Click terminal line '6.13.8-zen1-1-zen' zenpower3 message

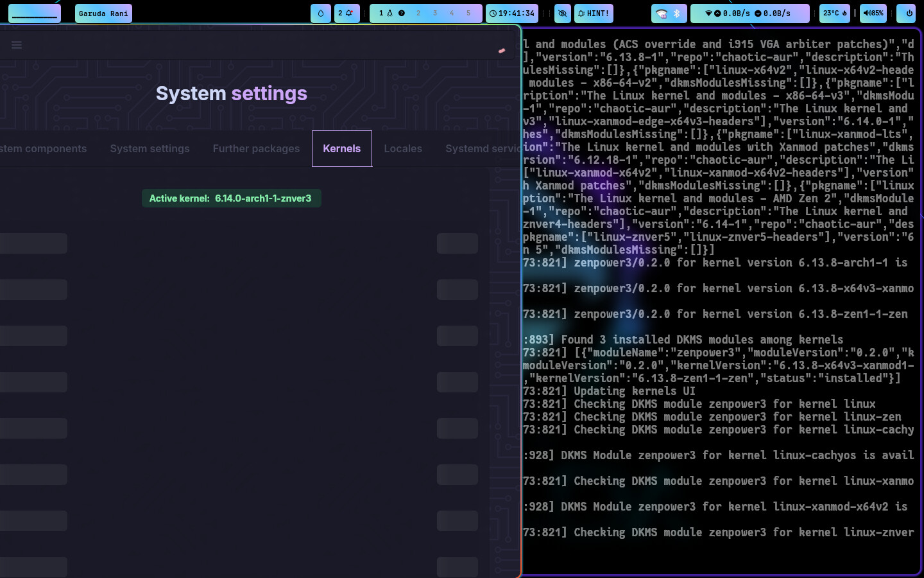click(715, 314)
